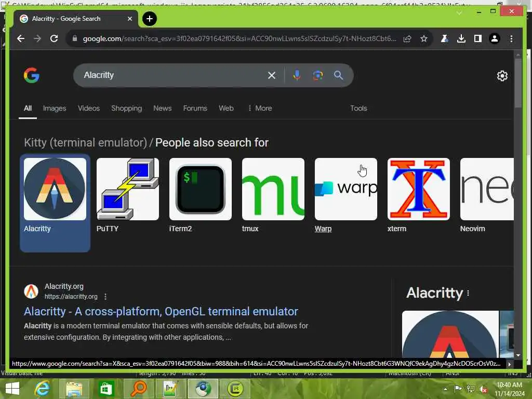Select the Neovim carousel card
This screenshot has height=399, width=532.
click(487, 195)
